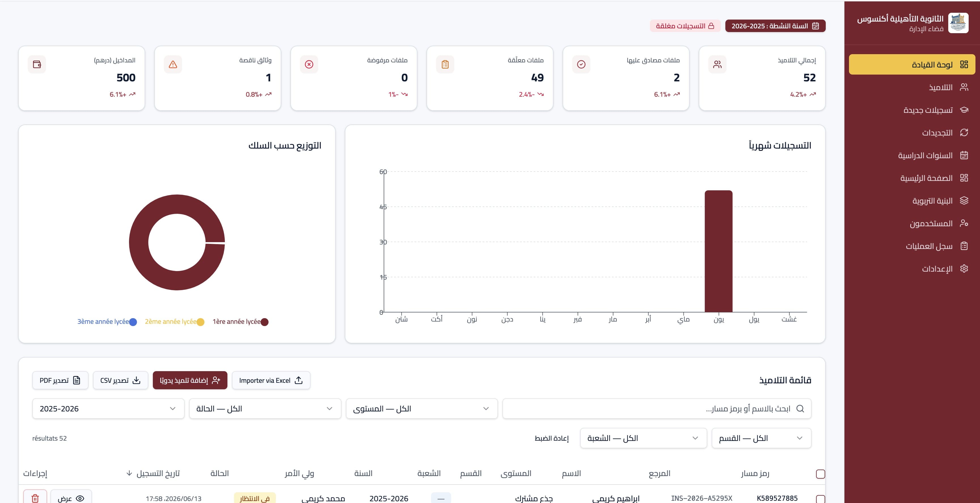Click the red X icon on rejected files card
Screen dimensions: 980x503
pyautogui.click(x=309, y=64)
